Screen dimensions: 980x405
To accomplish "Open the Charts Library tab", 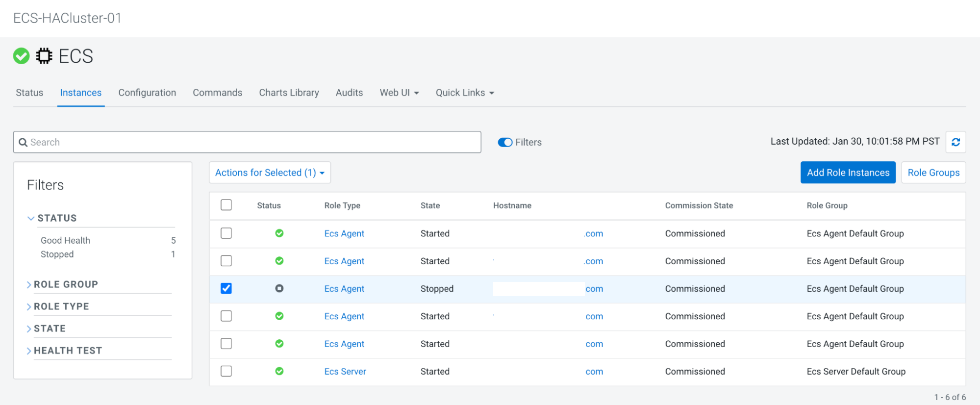I will coord(289,93).
